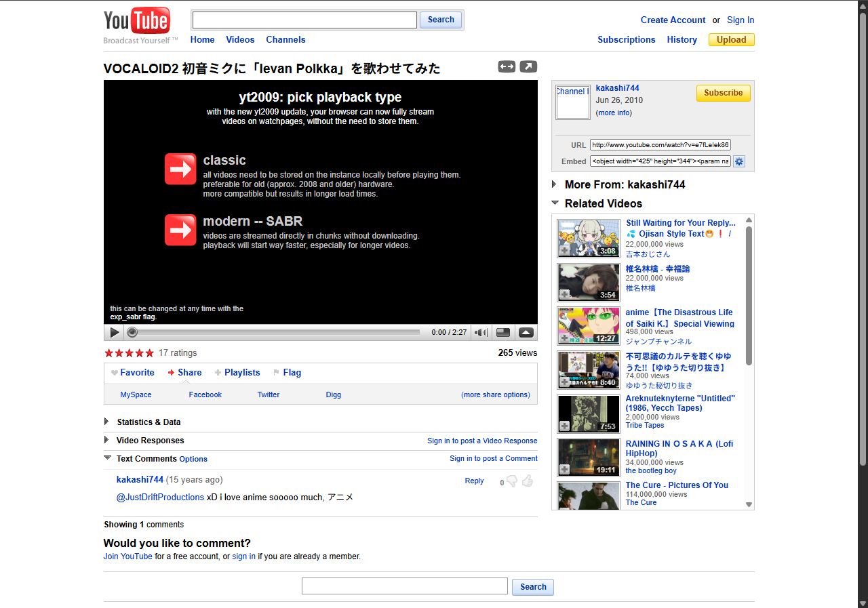Play the video
868x608 pixels.
(x=115, y=332)
